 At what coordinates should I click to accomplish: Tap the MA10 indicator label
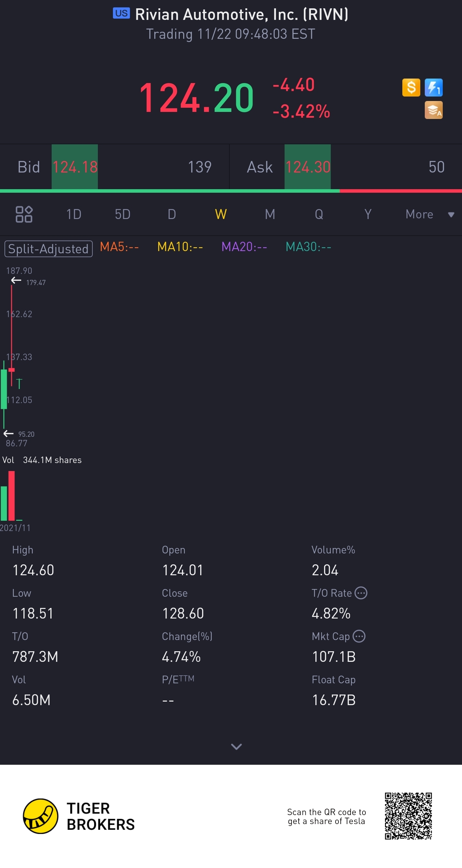point(180,247)
